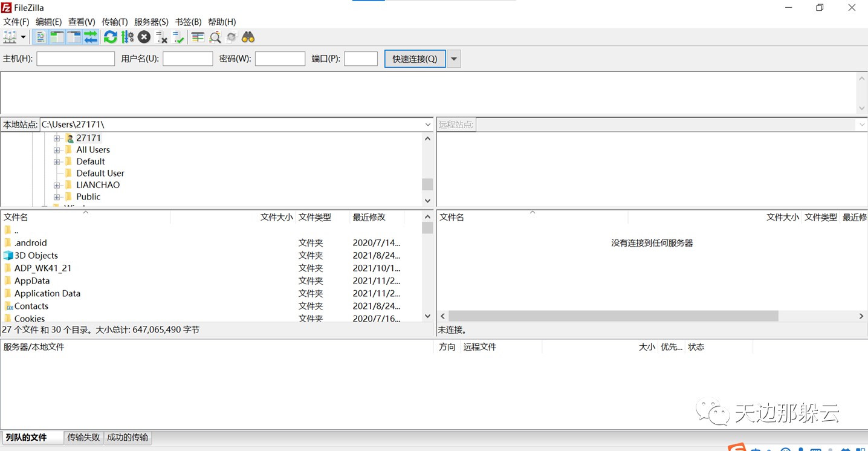The image size is (868, 451).
Task: Cancel the current operation
Action: coord(144,37)
